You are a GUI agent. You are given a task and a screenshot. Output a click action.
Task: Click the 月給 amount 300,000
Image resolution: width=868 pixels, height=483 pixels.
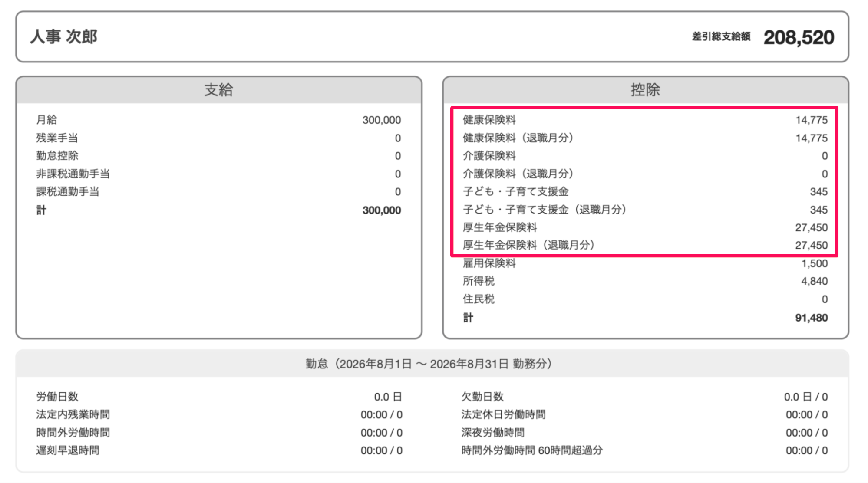tap(381, 120)
